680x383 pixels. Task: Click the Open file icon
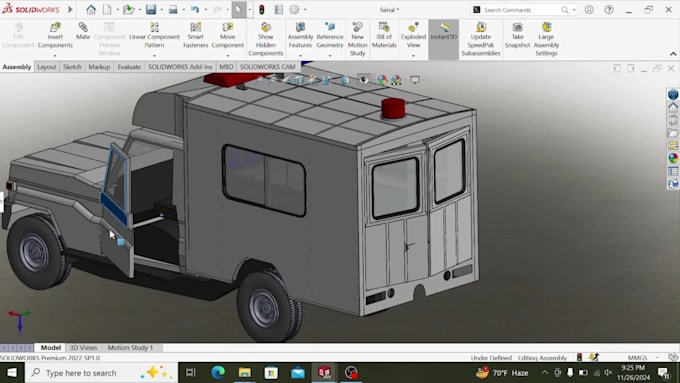(x=128, y=9)
